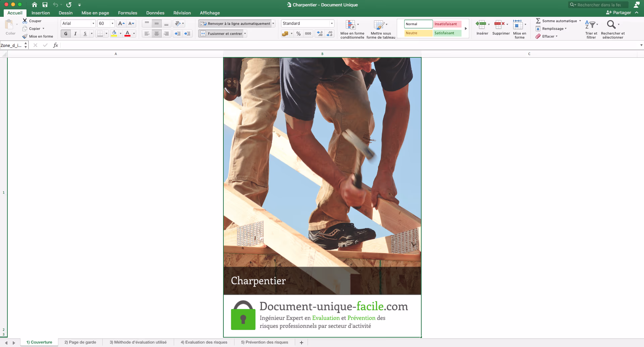Screen dimensions: 644x347
Task: Open Rechercher et sélectionner magnifier
Action: pyautogui.click(x=611, y=24)
